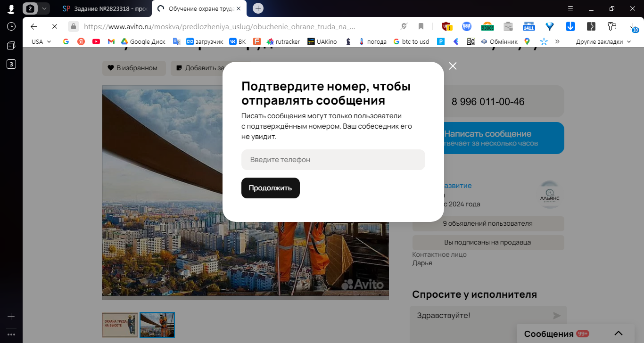Open browser history clock icon

click(x=11, y=26)
